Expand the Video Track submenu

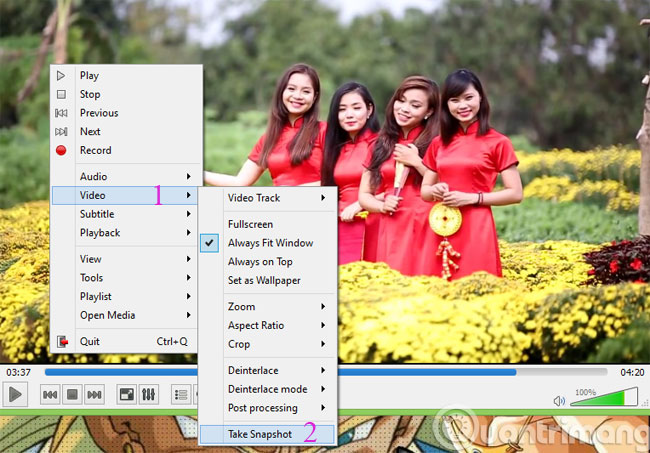(x=267, y=198)
